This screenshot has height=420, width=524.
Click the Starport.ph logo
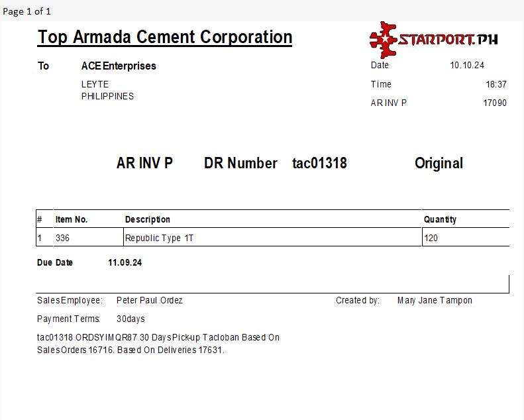tap(434, 40)
